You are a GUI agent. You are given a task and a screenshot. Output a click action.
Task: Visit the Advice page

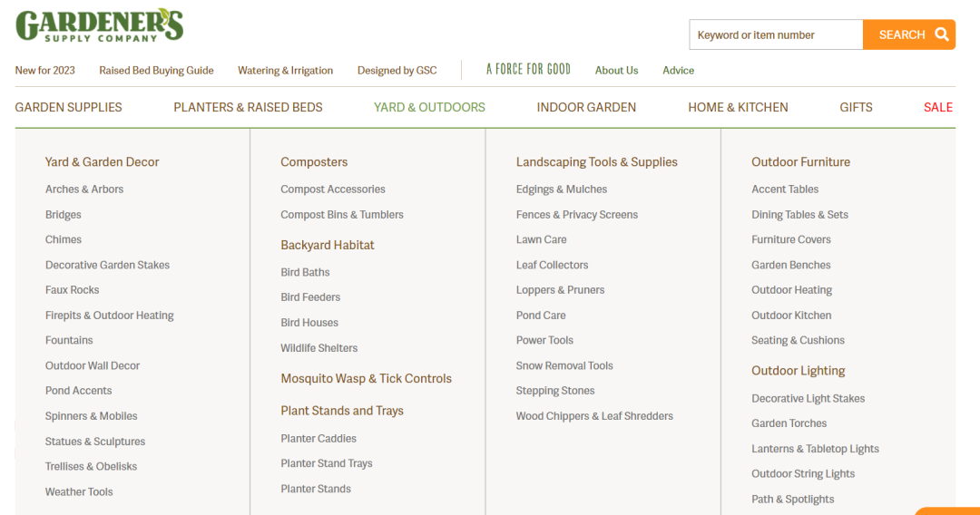[678, 71]
